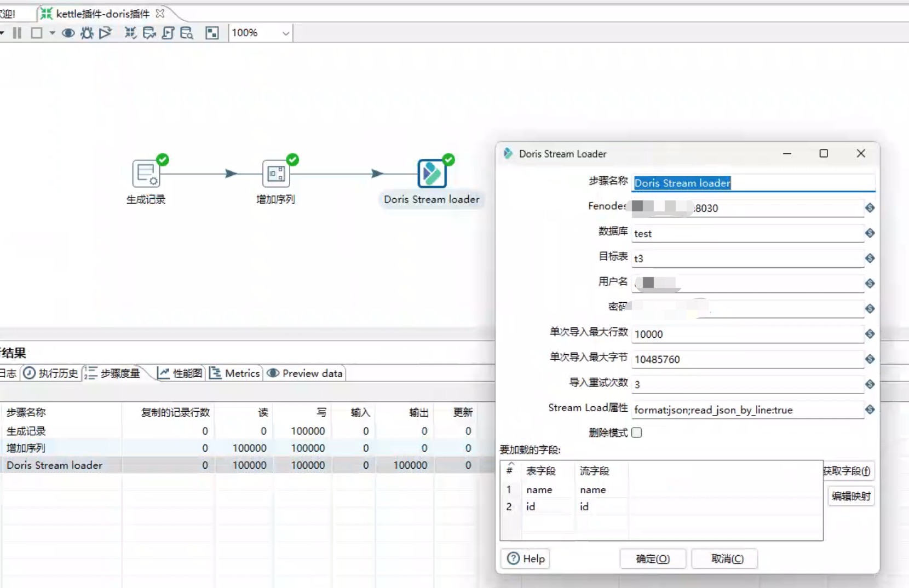Click the 目标表 field containing t3
Viewport: 909px width, 588px height.
point(747,258)
